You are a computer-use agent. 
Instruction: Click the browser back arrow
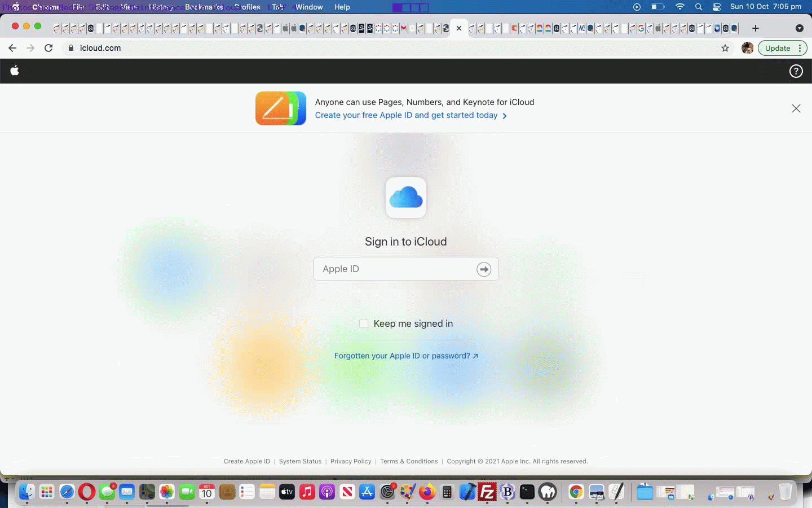tap(12, 48)
